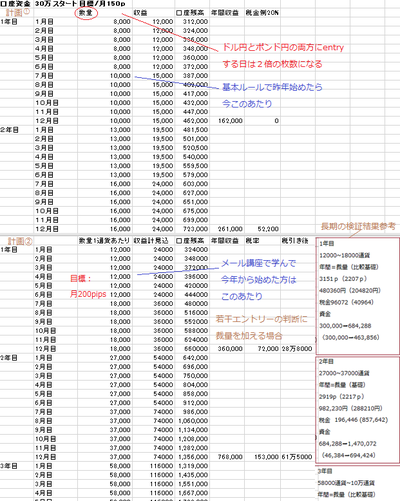Select the 982,230円 (288210円) text

pyautogui.click(x=351, y=408)
